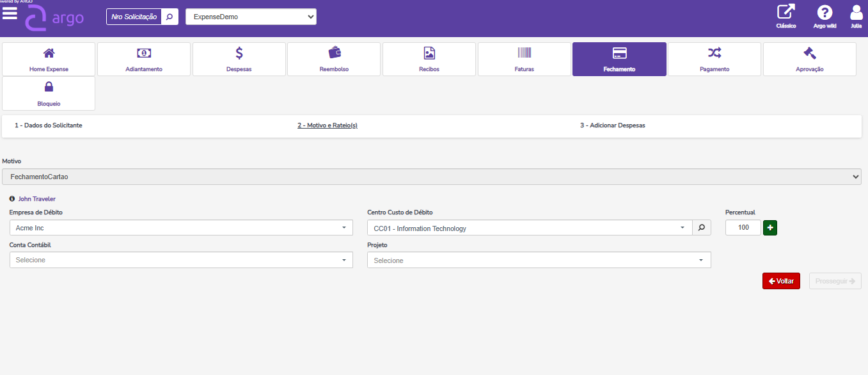Viewport: 868px width, 375px height.
Task: Open the Bloqueio lock tab
Action: pyautogui.click(x=49, y=93)
